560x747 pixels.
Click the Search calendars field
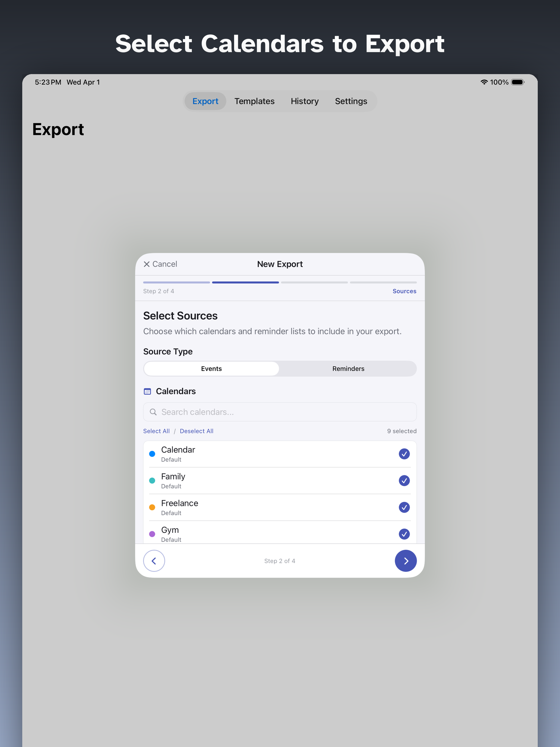(280, 412)
